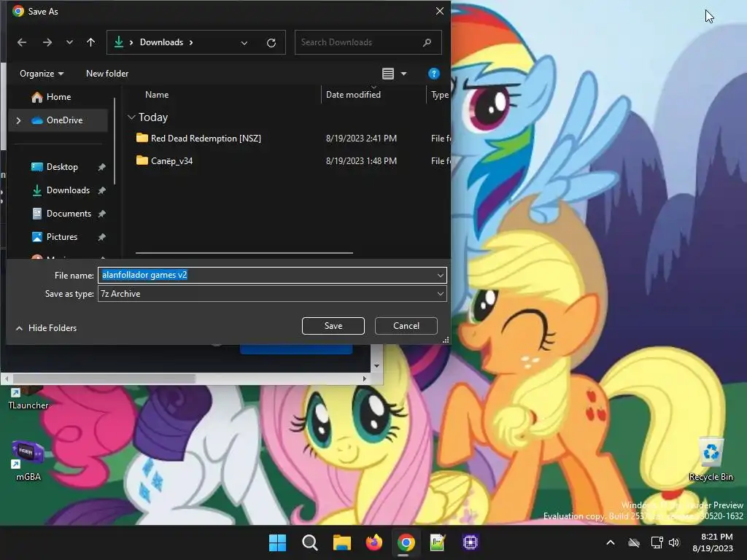Image resolution: width=747 pixels, height=560 pixels.
Task: Click the pin icon beside Pictures
Action: (x=101, y=237)
